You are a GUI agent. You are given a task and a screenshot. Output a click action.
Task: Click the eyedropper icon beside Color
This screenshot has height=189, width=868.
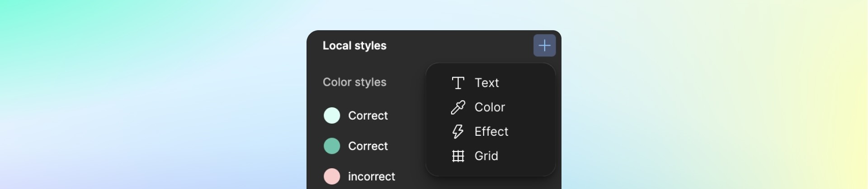tap(458, 107)
